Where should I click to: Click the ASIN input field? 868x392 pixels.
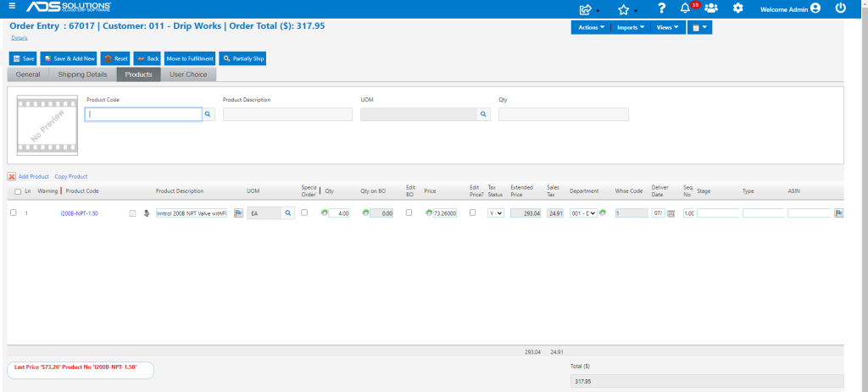click(809, 213)
